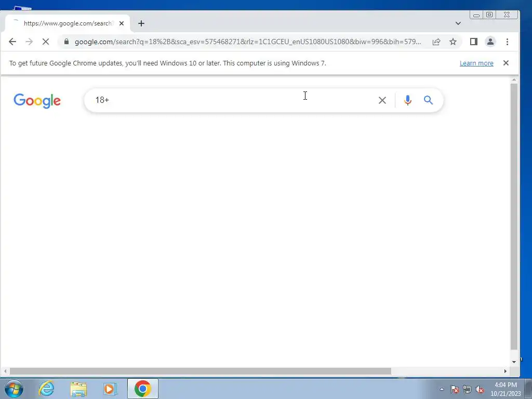Image resolution: width=532 pixels, height=399 pixels.
Task: Open Windows Explorer folder in taskbar
Action: tap(78, 389)
